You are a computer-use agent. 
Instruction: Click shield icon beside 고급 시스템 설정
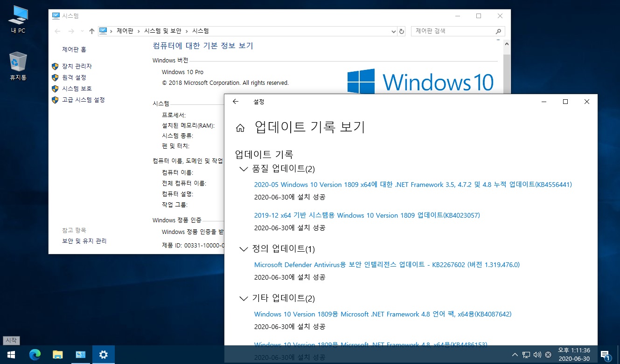(55, 100)
